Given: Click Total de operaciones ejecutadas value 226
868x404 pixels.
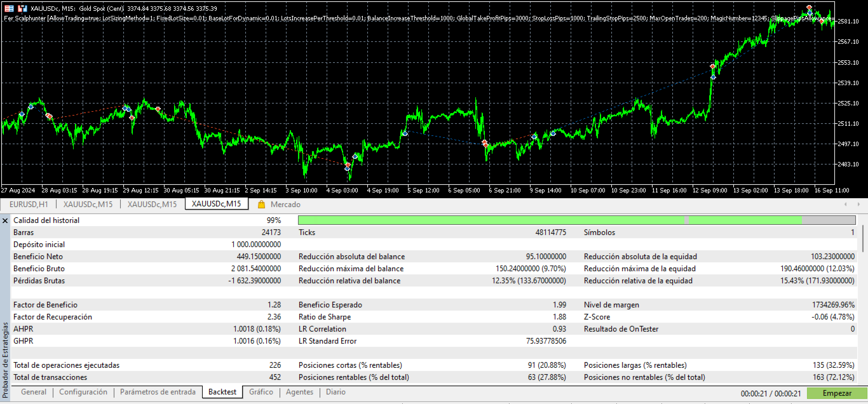Looking at the screenshot, I should coord(275,365).
